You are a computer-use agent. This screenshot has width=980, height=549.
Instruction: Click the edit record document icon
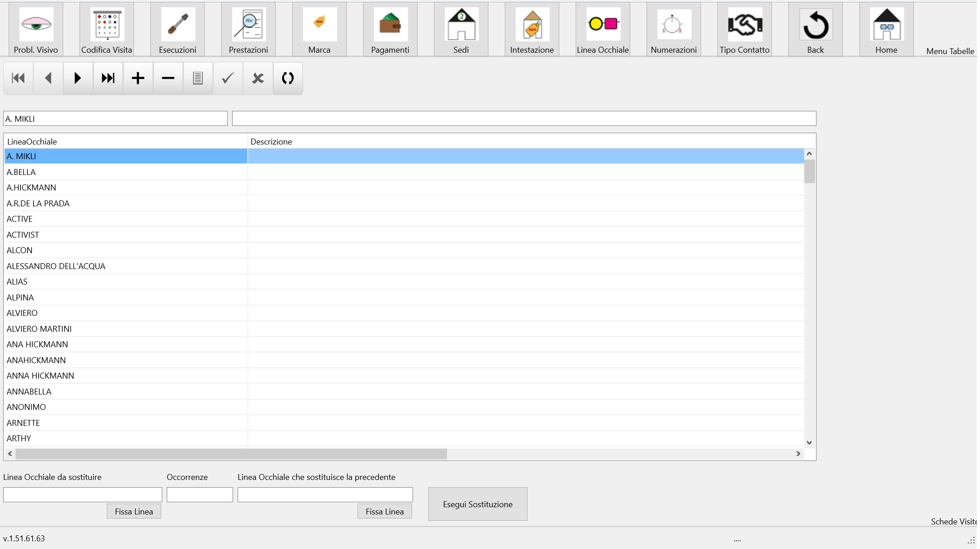click(198, 78)
